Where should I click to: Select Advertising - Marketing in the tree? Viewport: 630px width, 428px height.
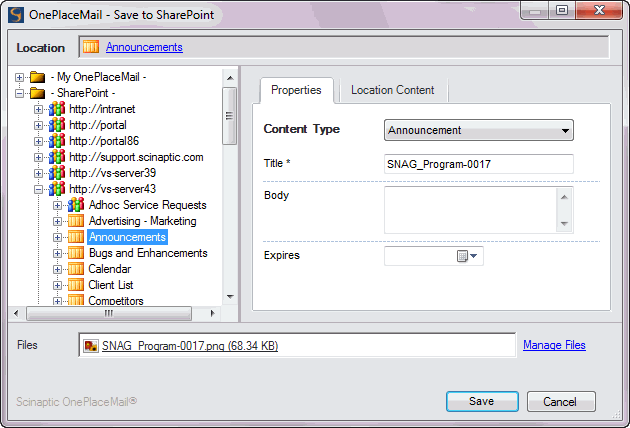point(142,221)
